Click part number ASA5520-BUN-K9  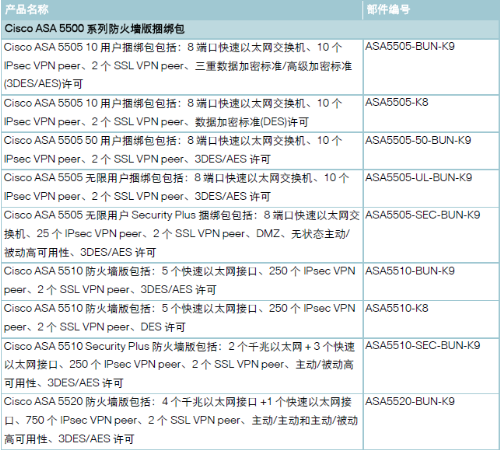[410, 401]
